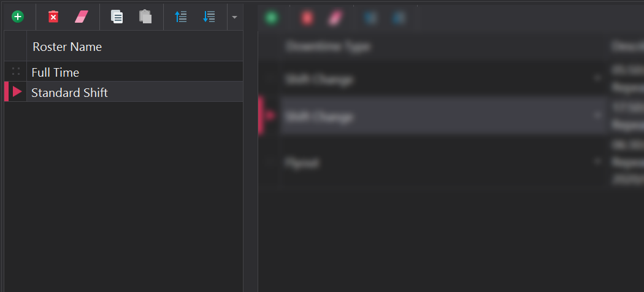Move the selected roster up
Screen dimensions: 644x292
(x=181, y=17)
